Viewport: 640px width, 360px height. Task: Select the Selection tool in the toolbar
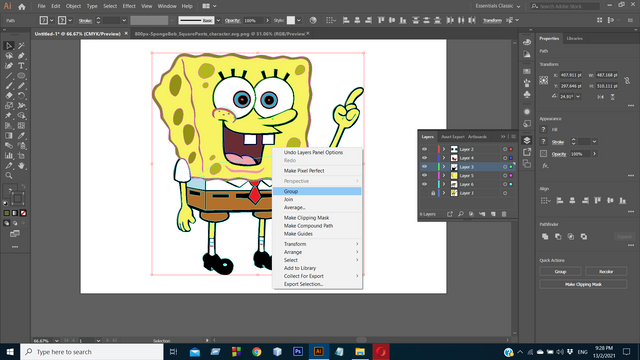(x=9, y=46)
